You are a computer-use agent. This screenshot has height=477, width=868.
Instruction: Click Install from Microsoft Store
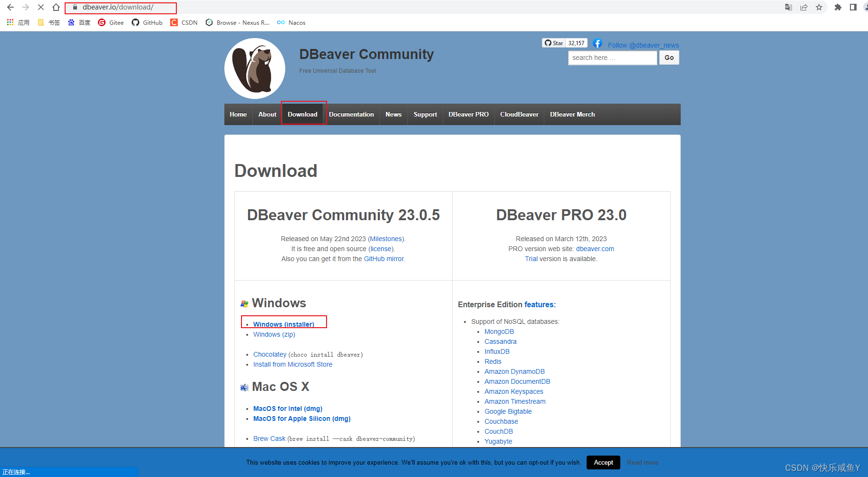pos(293,364)
